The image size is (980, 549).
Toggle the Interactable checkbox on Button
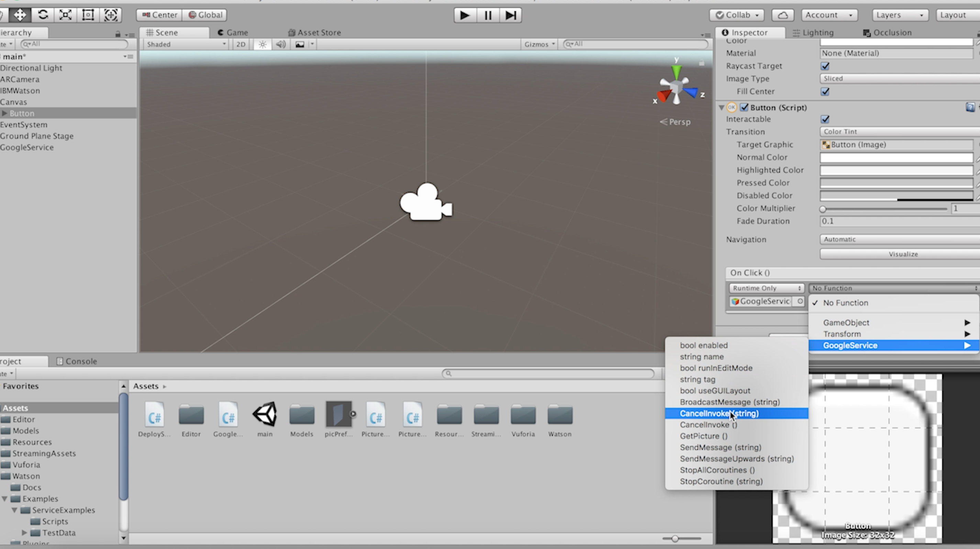click(x=825, y=119)
